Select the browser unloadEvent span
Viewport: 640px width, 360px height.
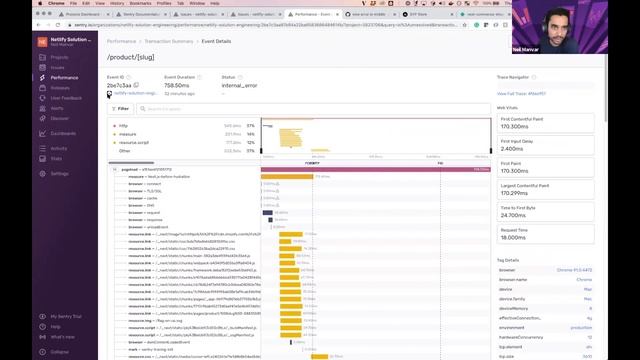point(148,227)
